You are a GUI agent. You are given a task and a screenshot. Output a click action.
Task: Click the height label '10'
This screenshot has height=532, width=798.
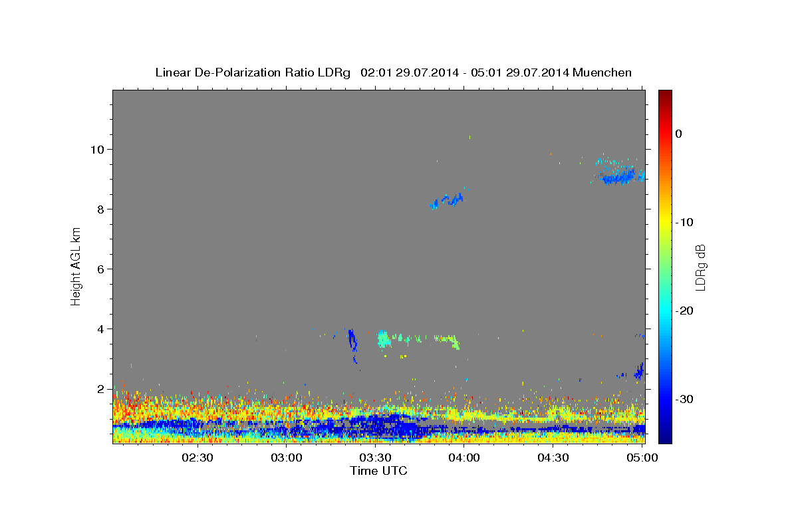(x=98, y=150)
